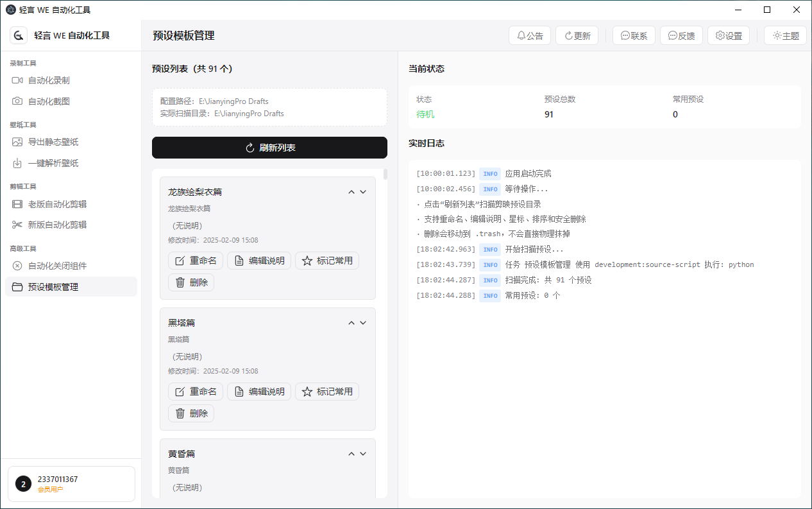This screenshot has height=509, width=812.
Task: Click the 自动化关闭组件 close-circle icon
Action: click(x=17, y=265)
